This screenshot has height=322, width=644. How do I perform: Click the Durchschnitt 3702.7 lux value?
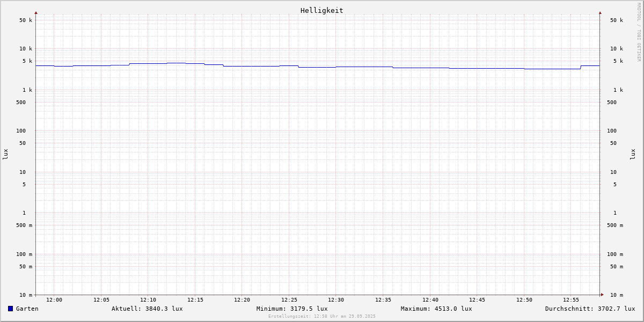pos(590,309)
